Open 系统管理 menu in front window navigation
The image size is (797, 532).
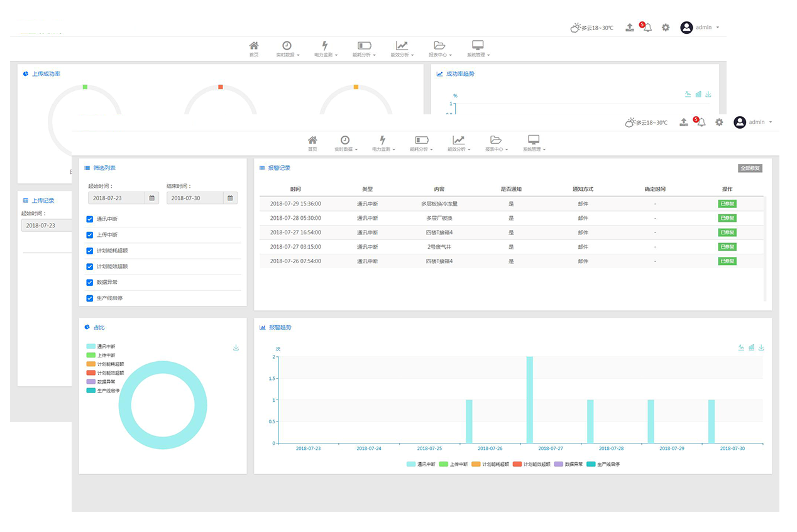[x=534, y=143]
